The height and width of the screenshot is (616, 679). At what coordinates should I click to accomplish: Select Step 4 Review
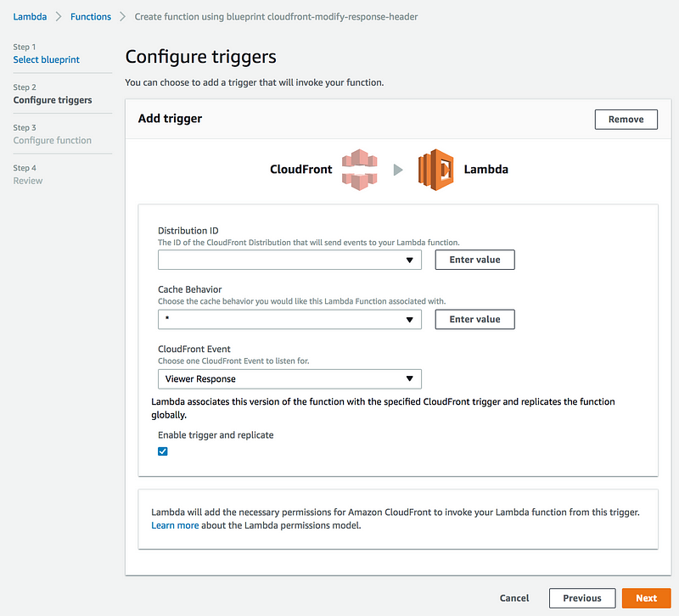tap(28, 181)
